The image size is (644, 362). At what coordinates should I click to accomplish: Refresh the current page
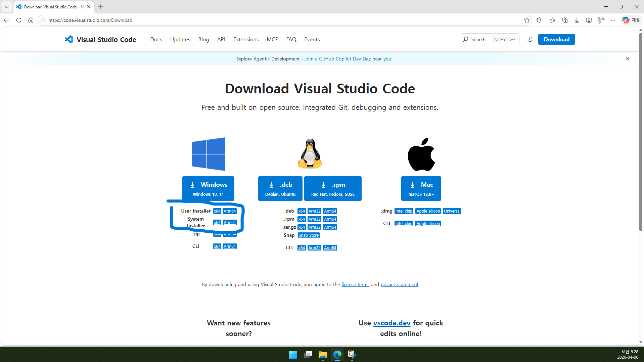tap(19, 20)
